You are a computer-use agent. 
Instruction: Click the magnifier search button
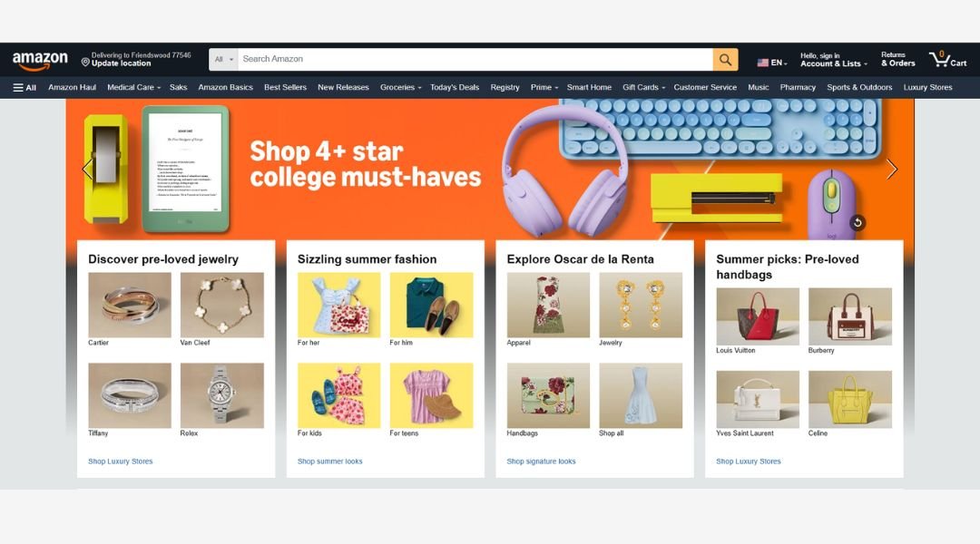(725, 59)
